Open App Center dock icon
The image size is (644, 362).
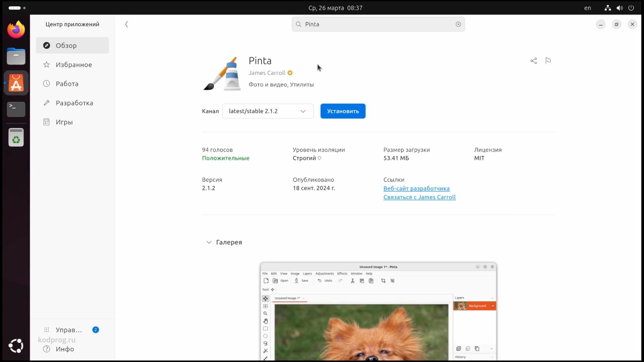(x=16, y=83)
